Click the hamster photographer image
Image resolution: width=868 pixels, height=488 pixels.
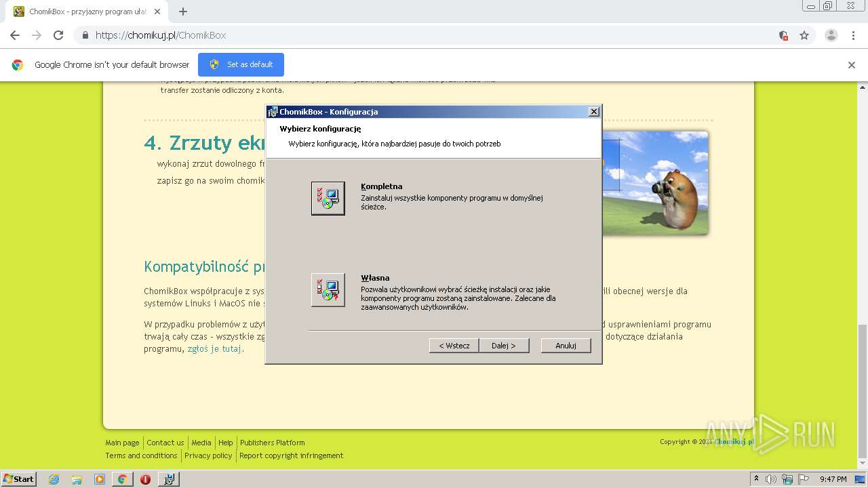[x=655, y=183]
